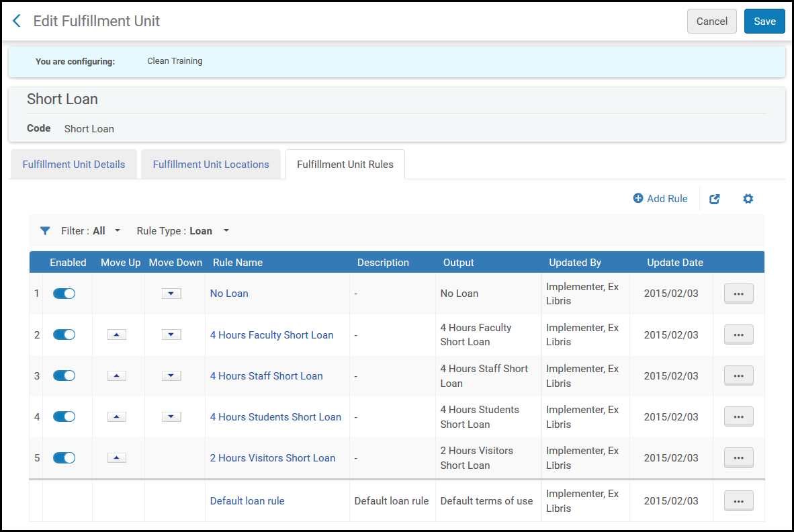Open row actions for 4 Hours Staff rule
The width and height of the screenshot is (794, 532).
click(738, 375)
